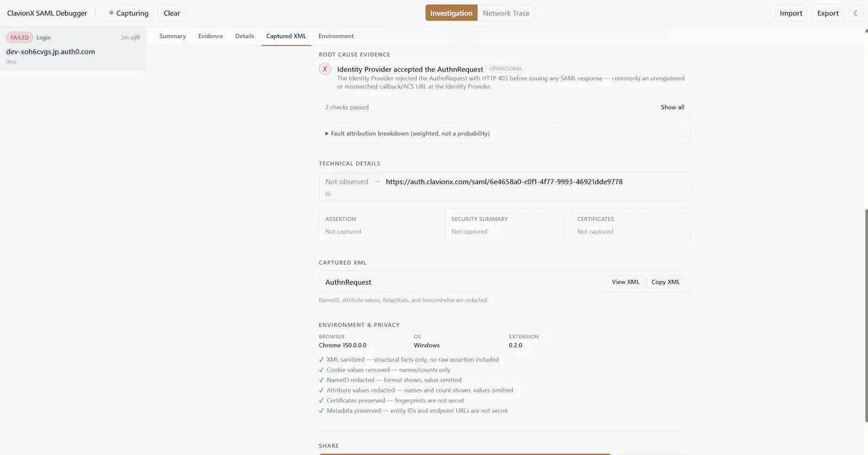
Task: Remove the auth0 session with the X icon
Action: pyautogui.click(x=137, y=37)
